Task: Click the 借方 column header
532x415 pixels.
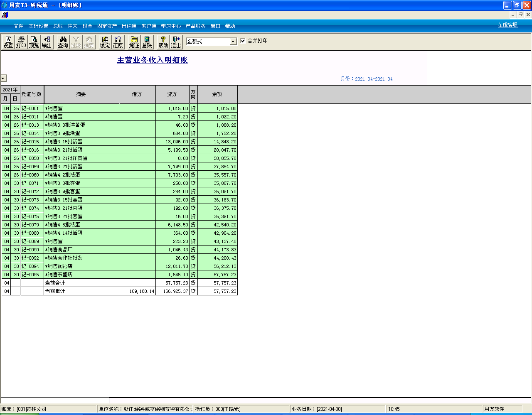Action: (x=137, y=94)
